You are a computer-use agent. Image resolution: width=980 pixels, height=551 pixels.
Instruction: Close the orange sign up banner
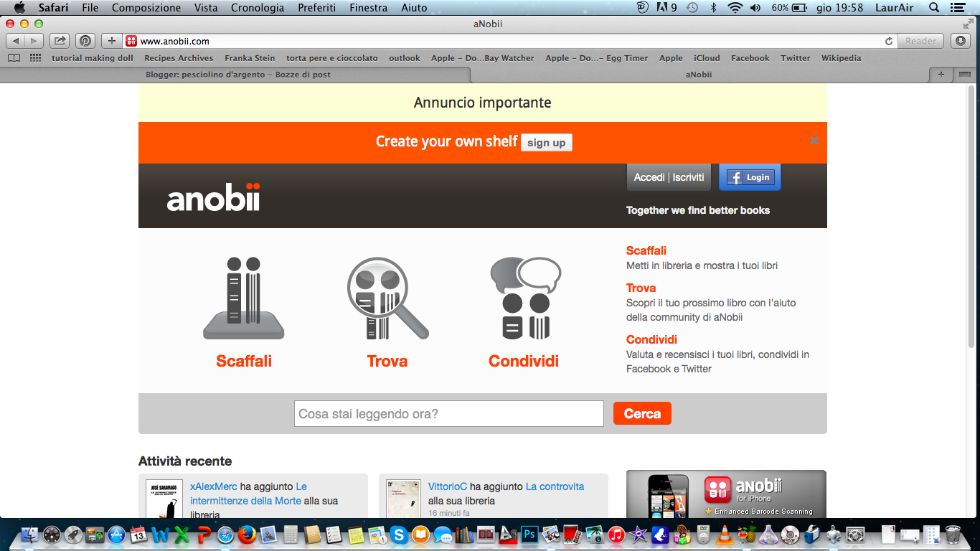tap(814, 141)
